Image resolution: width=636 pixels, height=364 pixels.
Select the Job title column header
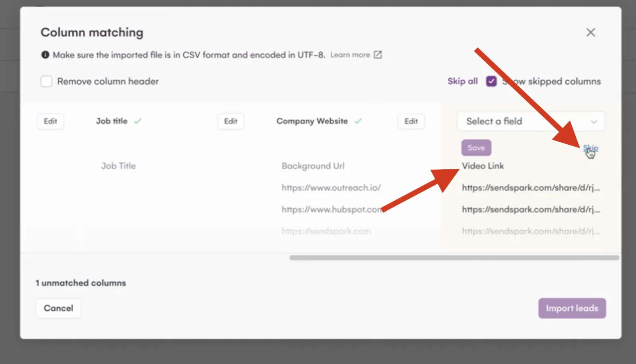pos(112,121)
